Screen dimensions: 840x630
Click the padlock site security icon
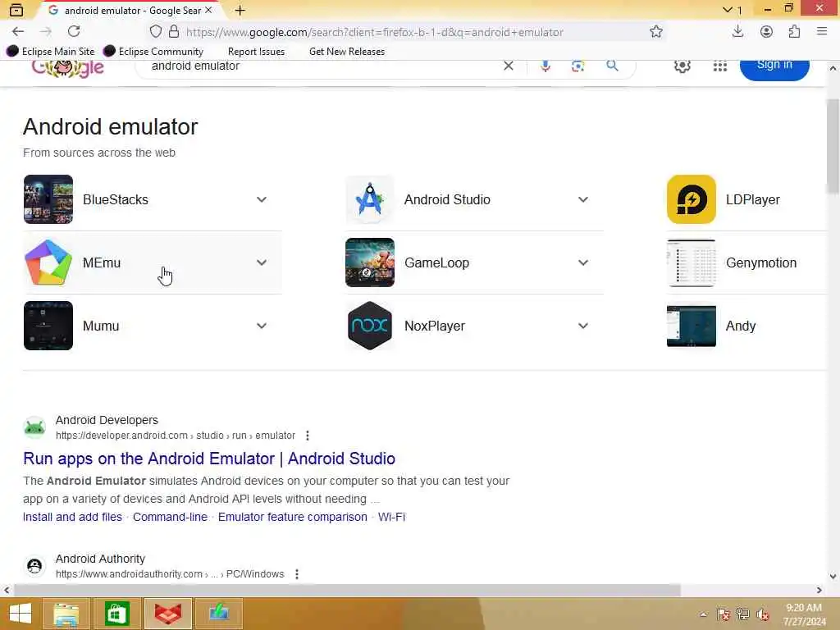click(174, 32)
